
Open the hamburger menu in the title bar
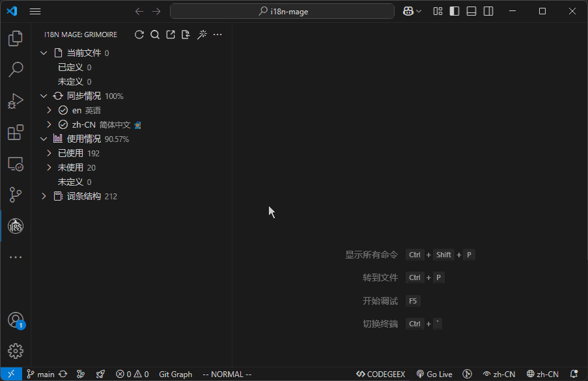(35, 11)
